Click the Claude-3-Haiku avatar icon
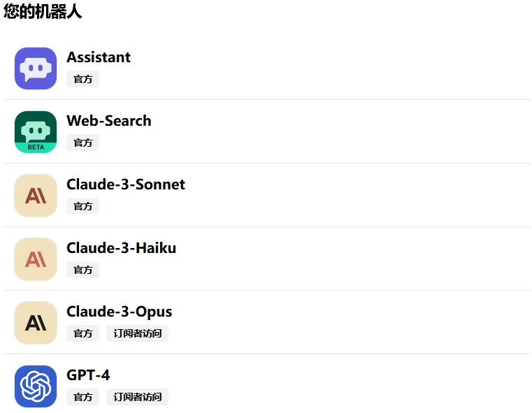This screenshot has height=413, width=532. click(x=36, y=259)
